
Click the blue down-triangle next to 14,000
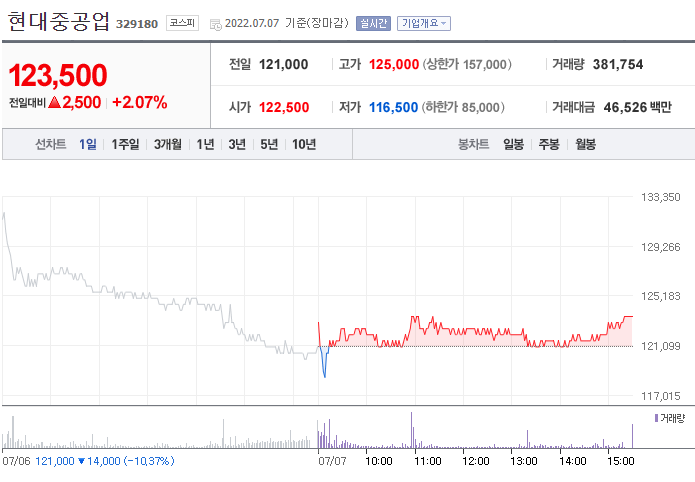pos(81,461)
